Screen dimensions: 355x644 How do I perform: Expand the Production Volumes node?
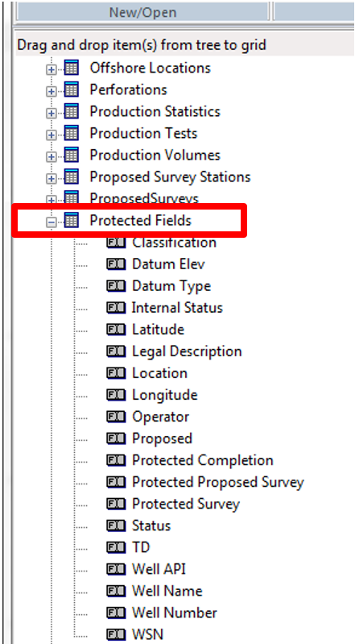click(52, 156)
